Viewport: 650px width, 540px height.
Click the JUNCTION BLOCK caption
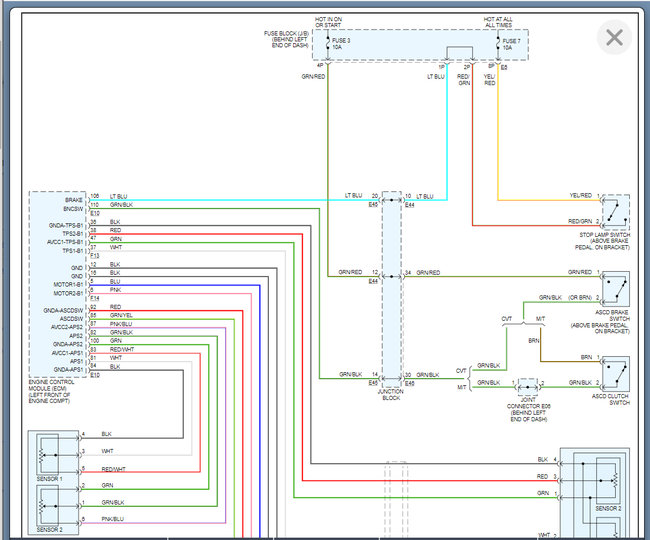point(390,395)
